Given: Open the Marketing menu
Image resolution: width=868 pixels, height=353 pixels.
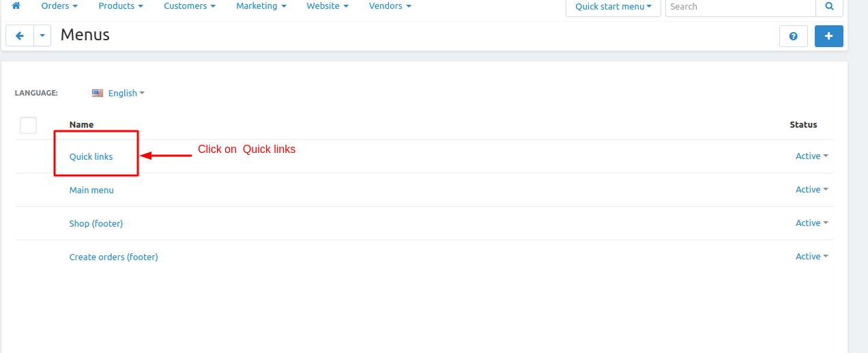Looking at the screenshot, I should click(x=261, y=6).
